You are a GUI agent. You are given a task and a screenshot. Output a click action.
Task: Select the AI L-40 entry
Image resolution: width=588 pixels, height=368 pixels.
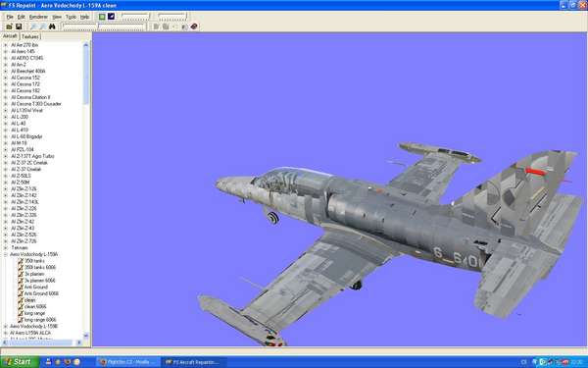[x=19, y=124]
